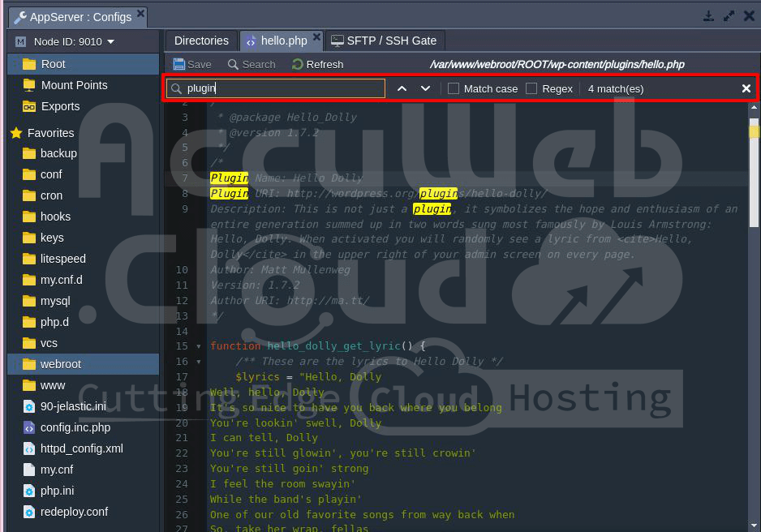Click the Save disk icon

pyautogui.click(x=179, y=64)
